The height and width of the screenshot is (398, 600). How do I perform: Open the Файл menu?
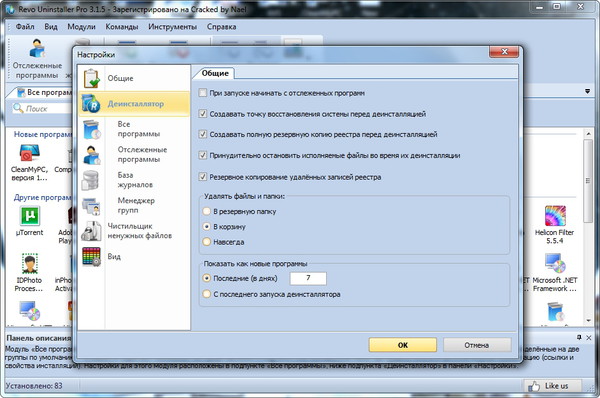(25, 27)
